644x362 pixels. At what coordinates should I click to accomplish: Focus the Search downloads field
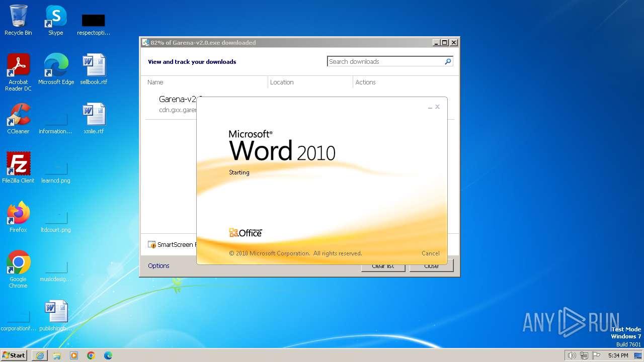coord(385,61)
